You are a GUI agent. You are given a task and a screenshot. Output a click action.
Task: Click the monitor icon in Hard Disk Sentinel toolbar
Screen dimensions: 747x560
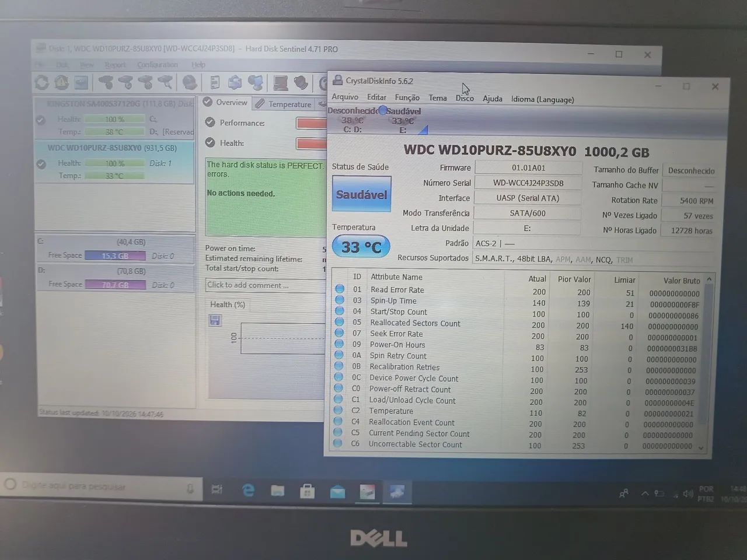pos(281,83)
